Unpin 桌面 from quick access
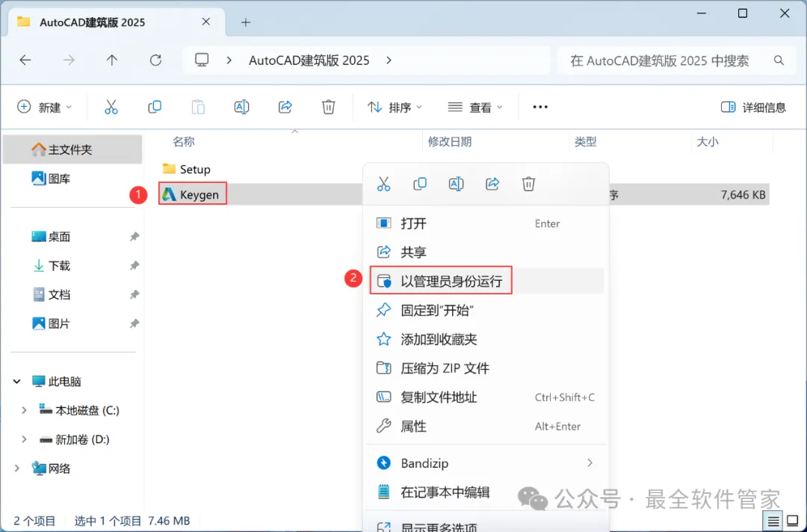 (134, 237)
